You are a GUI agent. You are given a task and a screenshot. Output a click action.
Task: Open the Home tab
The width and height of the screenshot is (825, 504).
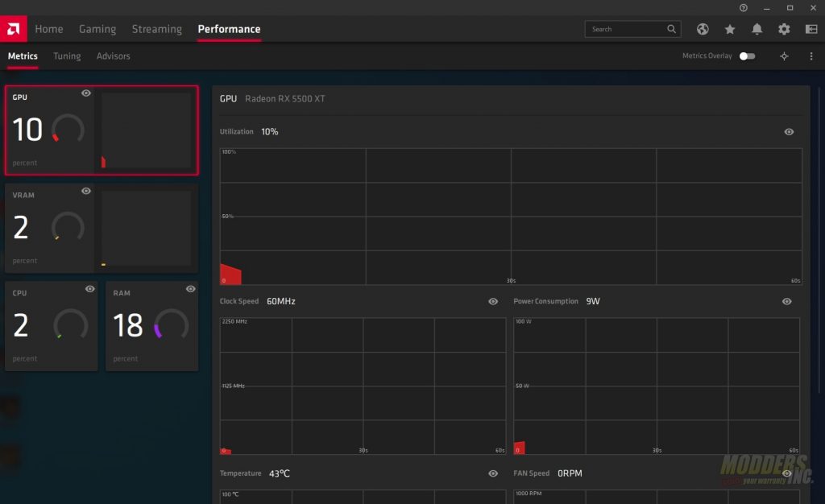(x=49, y=29)
